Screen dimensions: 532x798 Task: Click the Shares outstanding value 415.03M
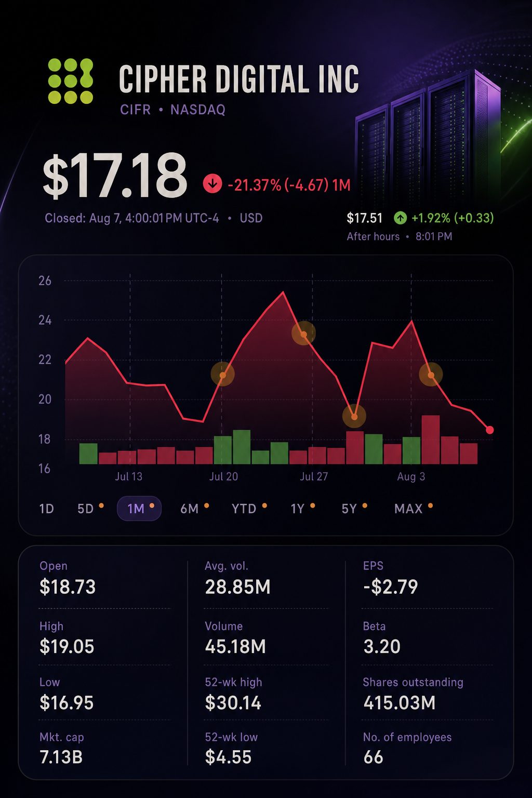tap(400, 703)
